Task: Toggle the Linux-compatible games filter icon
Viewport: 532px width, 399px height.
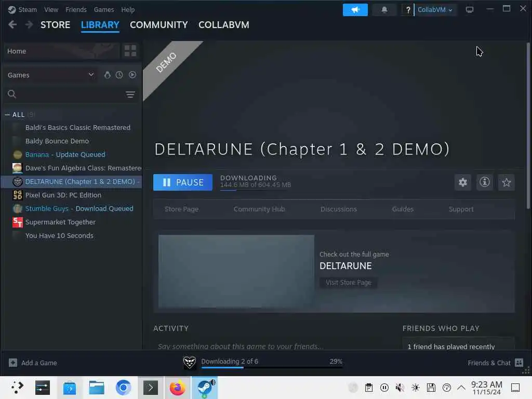Action: (107, 75)
